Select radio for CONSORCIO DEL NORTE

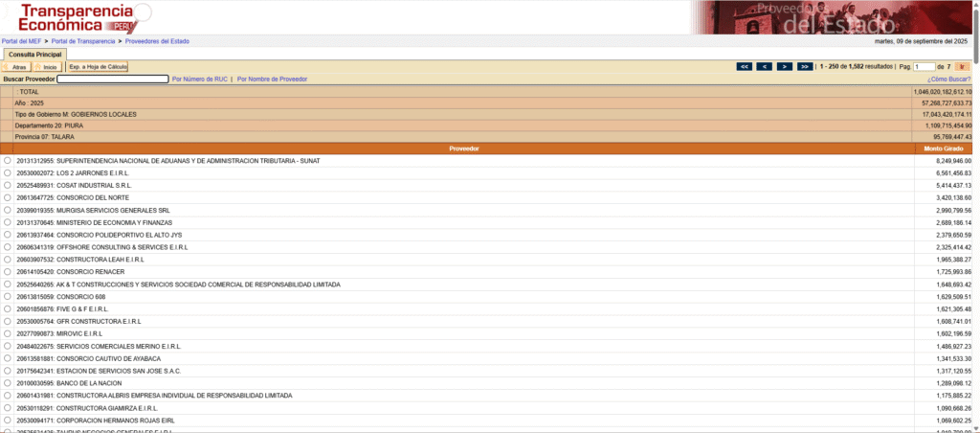(8, 197)
